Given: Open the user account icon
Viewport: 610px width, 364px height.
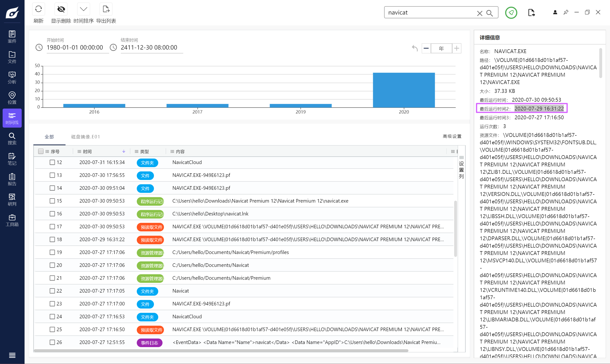Looking at the screenshot, I should 555,12.
